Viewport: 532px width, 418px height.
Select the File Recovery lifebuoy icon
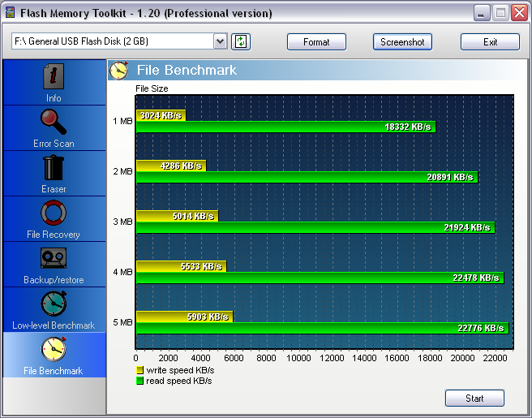coord(54,213)
